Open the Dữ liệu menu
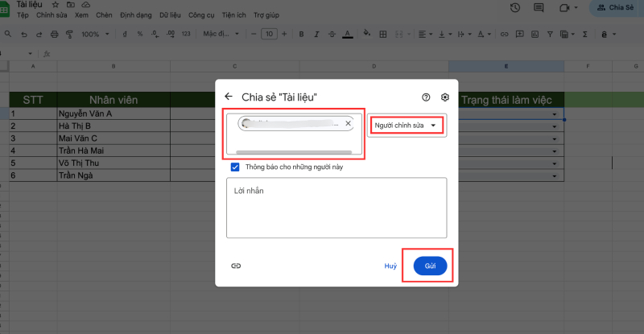 click(x=170, y=15)
